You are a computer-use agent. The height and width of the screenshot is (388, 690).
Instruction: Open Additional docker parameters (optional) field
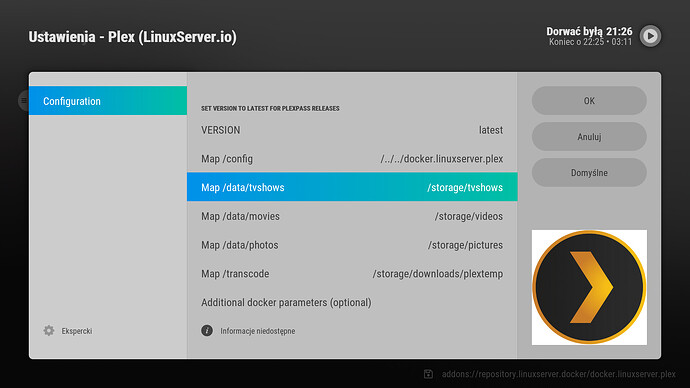pos(352,303)
